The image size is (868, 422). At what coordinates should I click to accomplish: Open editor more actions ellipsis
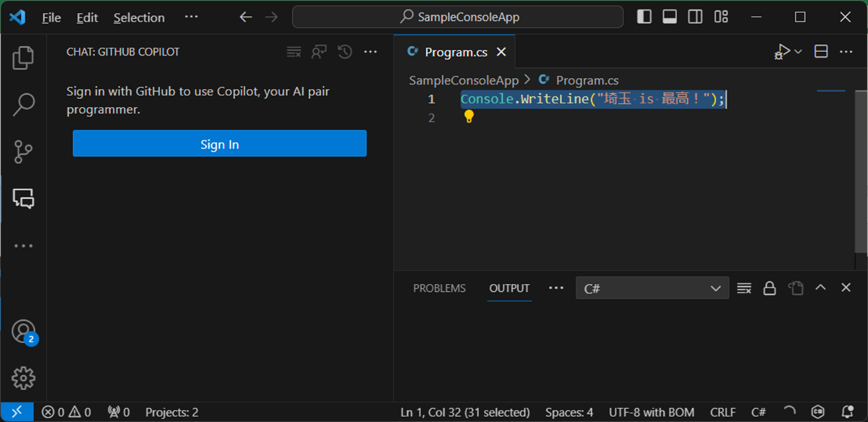coord(846,52)
